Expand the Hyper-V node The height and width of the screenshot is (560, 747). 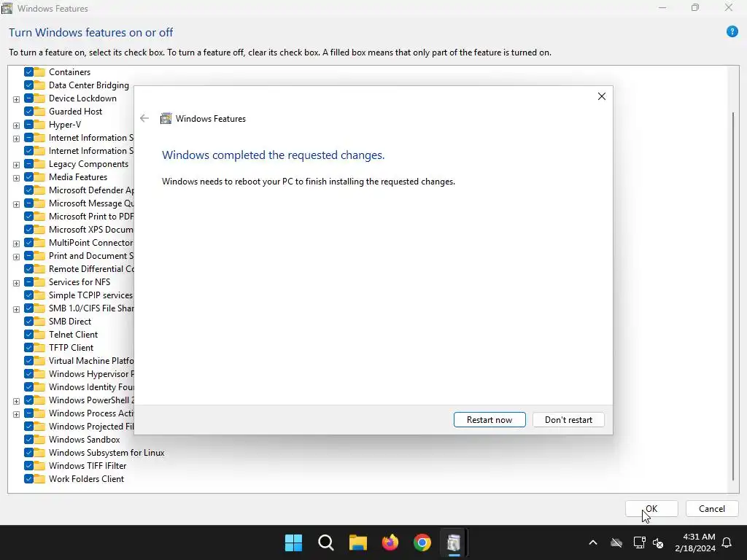pyautogui.click(x=16, y=125)
